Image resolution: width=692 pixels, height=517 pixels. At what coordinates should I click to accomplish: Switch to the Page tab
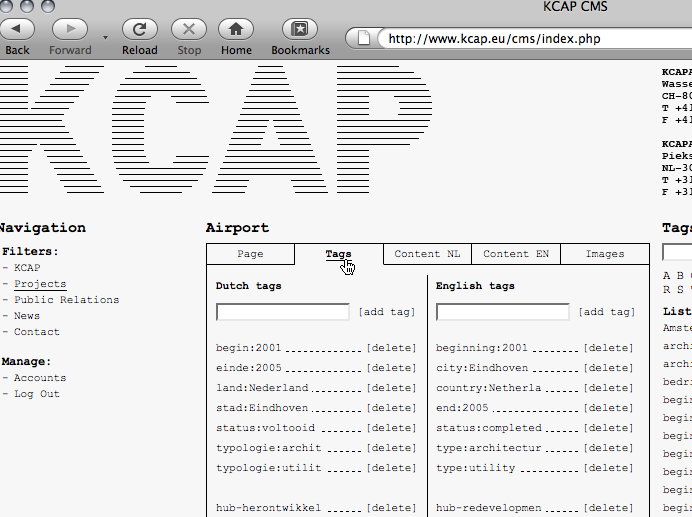250,254
